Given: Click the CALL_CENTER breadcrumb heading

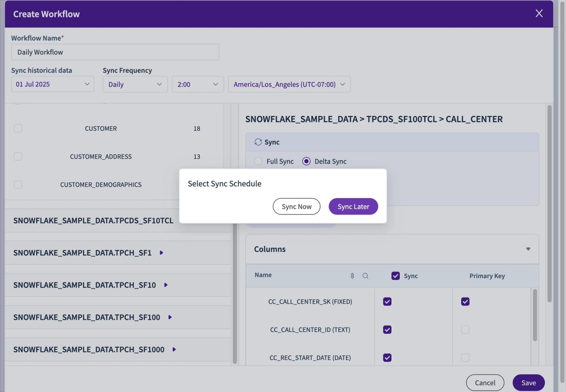Looking at the screenshot, I should [x=474, y=119].
